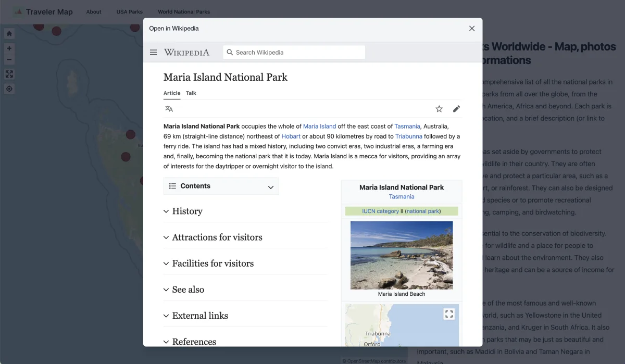Screen dimensions: 625x364
Task: Toggle fullscreen on the Traveler Map
Action: tap(9, 74)
